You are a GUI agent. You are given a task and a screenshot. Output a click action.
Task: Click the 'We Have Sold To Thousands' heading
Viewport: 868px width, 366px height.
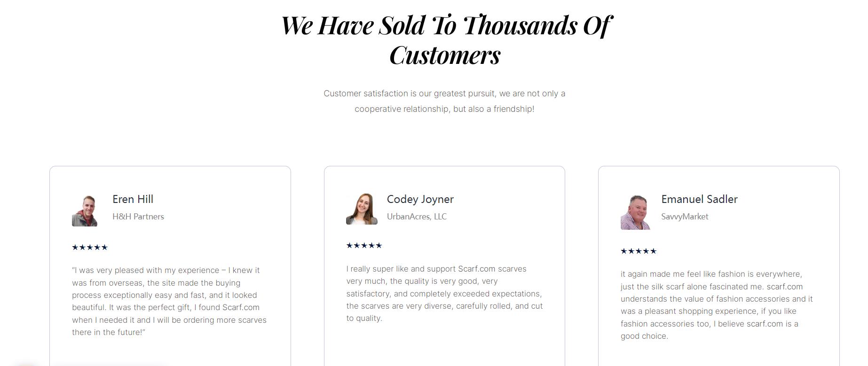pos(445,39)
